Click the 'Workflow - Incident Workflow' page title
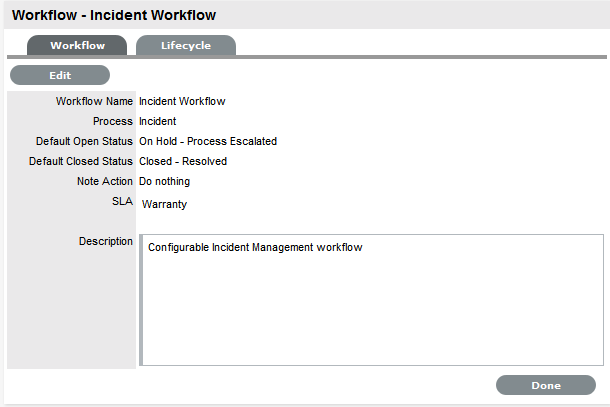The height and width of the screenshot is (407, 610). (113, 16)
